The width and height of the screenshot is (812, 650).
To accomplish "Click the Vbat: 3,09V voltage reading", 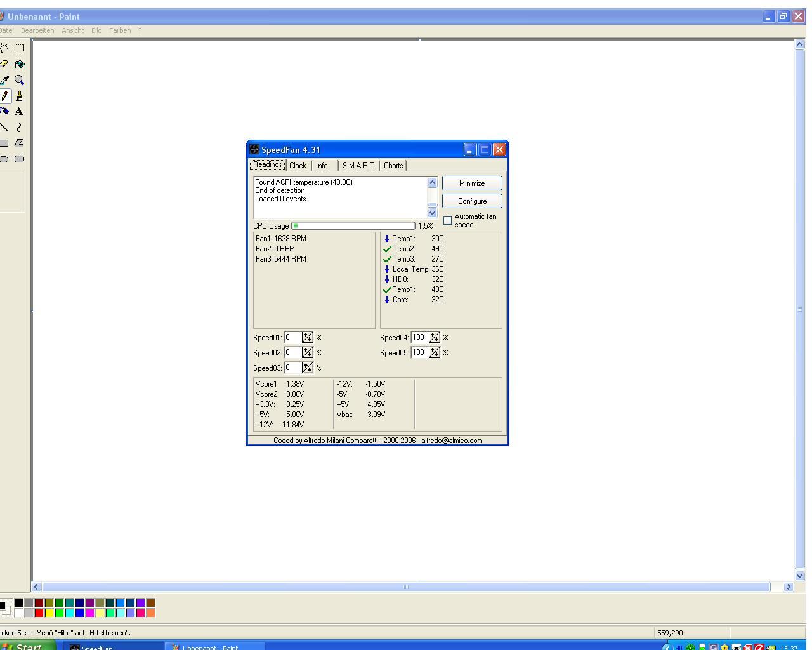I will [361, 415].
